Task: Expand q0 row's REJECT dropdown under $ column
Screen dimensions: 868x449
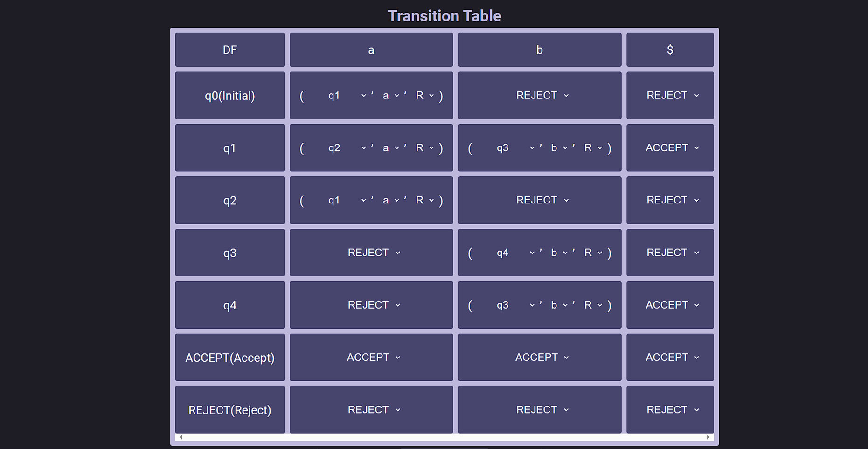Action: pos(672,96)
